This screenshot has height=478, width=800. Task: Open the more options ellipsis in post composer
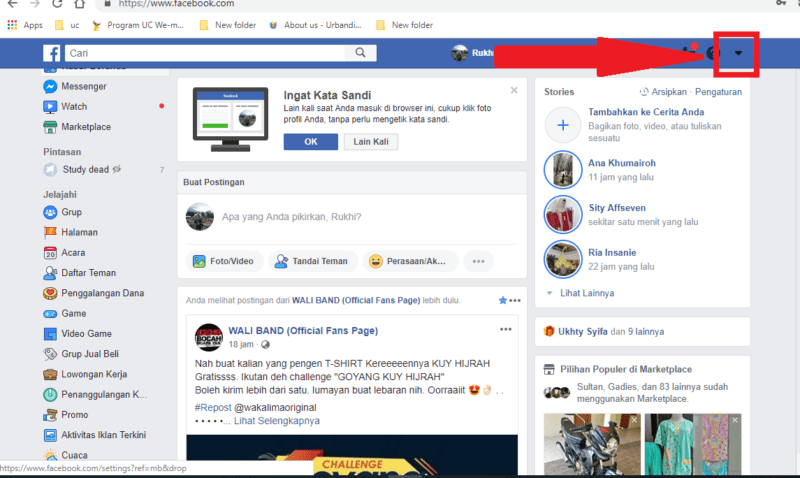(x=478, y=261)
